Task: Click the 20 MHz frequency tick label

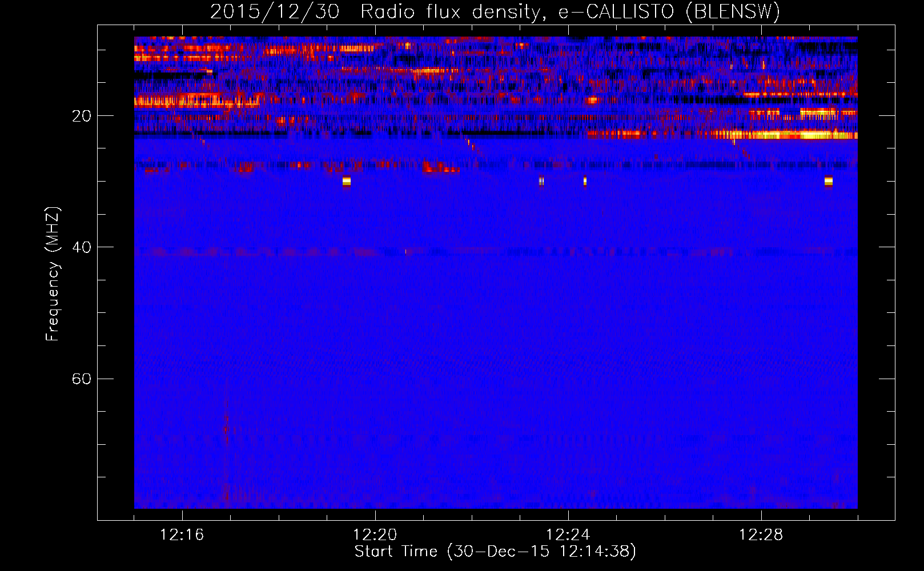Action: point(82,116)
